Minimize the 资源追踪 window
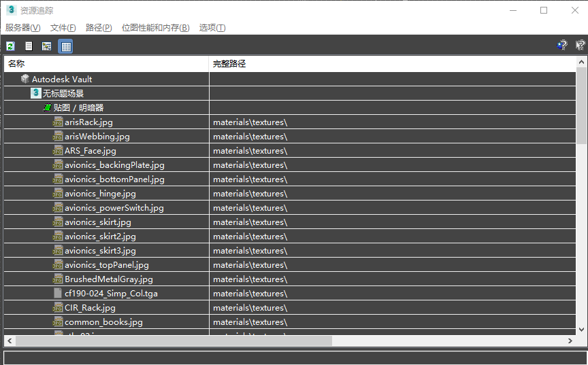 point(513,10)
